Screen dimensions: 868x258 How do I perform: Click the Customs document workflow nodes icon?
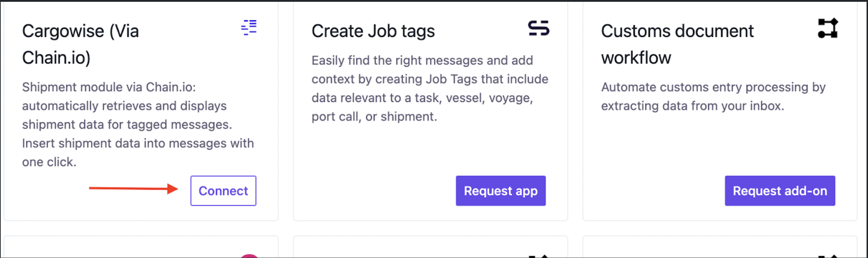click(828, 28)
